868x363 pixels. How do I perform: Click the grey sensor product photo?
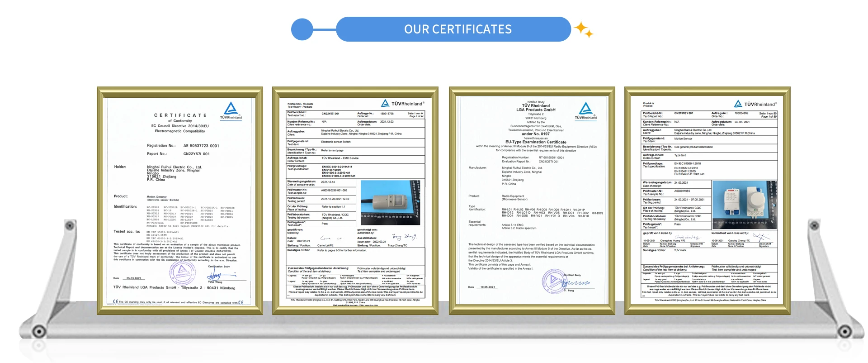tap(390, 202)
